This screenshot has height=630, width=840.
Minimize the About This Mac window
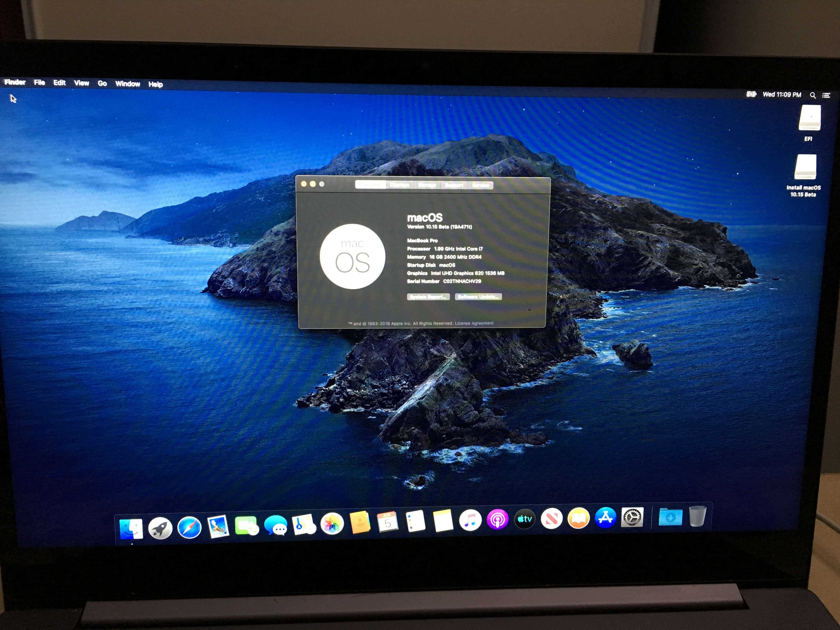tap(312, 184)
